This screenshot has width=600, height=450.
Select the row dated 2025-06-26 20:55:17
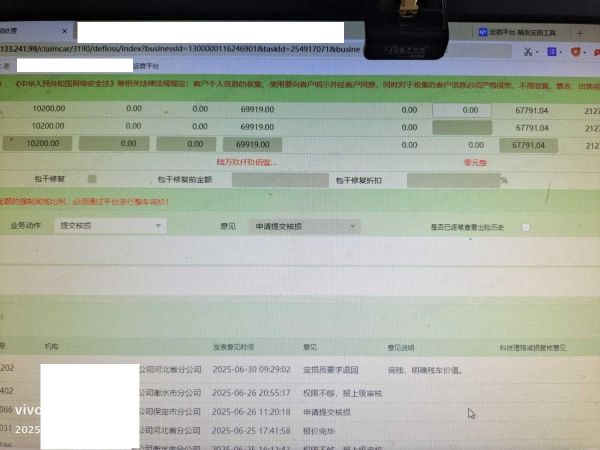click(x=300, y=393)
